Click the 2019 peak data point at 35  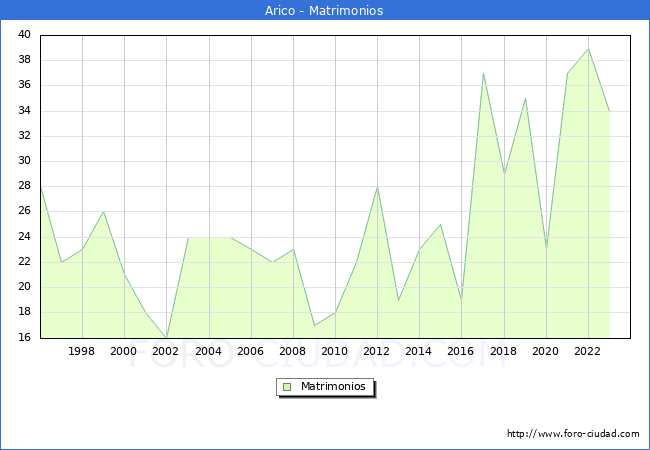coord(525,98)
